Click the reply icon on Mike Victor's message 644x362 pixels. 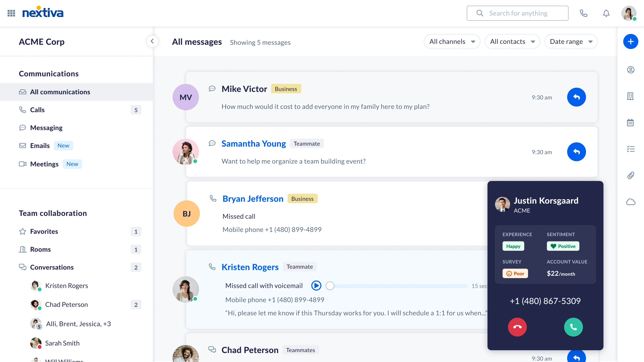(577, 97)
